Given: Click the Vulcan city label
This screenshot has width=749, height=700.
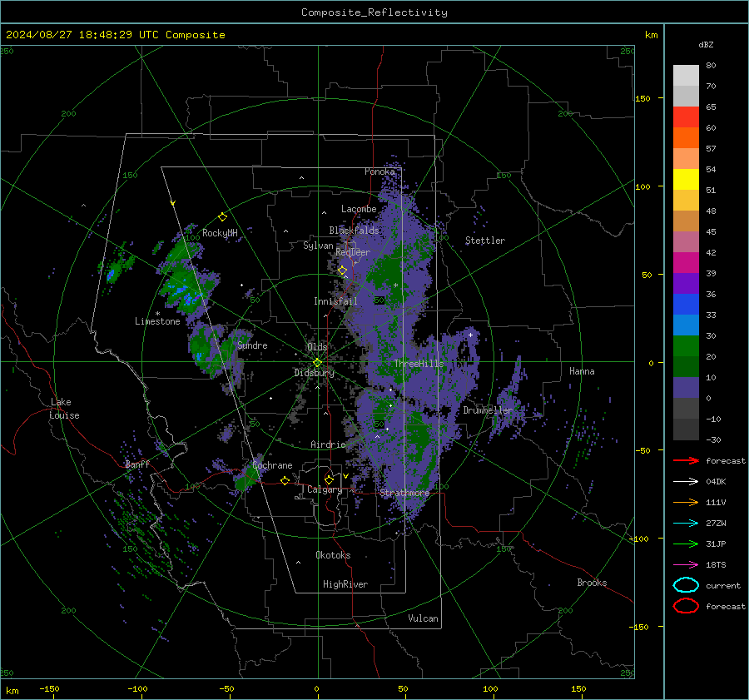Looking at the screenshot, I should (423, 618).
